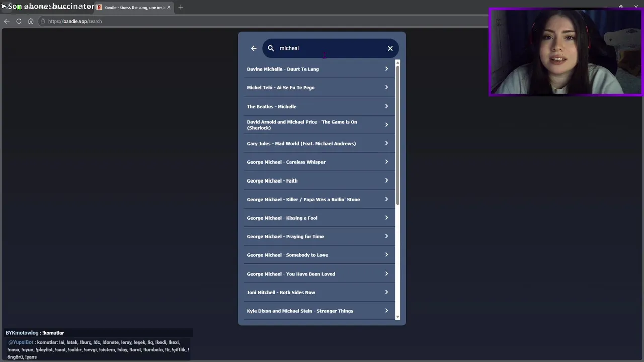Open chevron for The Game is On (Sherlock)
The image size is (644, 362).
tap(386, 125)
